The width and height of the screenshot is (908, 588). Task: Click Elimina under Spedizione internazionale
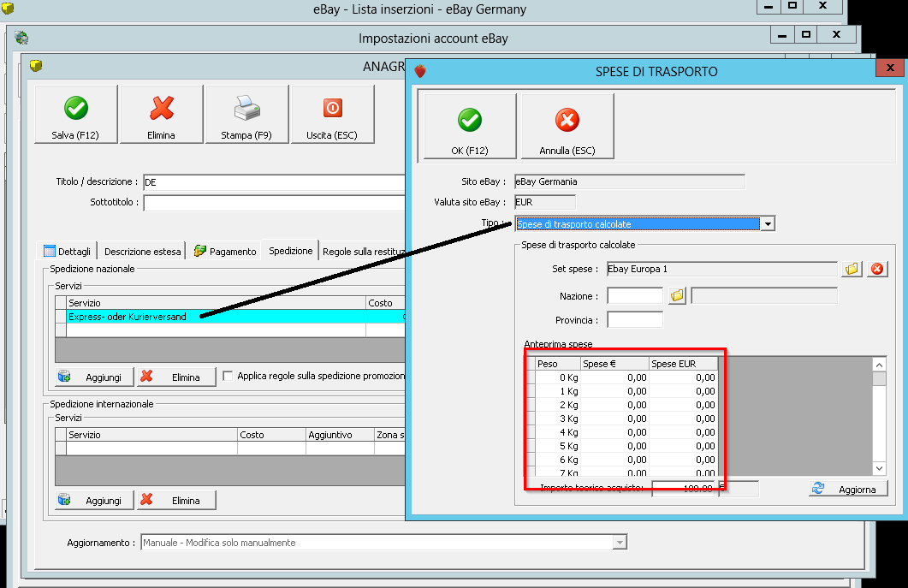(x=176, y=501)
